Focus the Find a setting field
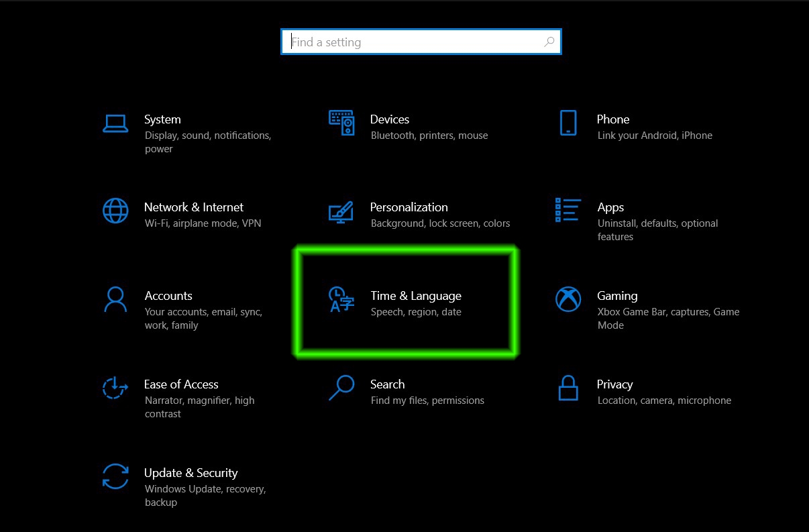This screenshot has width=809, height=532. pyautogui.click(x=421, y=42)
